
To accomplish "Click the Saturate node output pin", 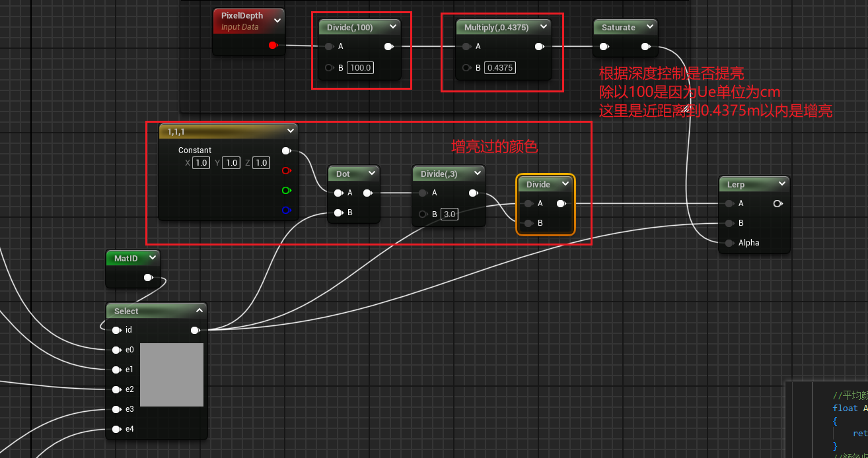I will point(646,47).
